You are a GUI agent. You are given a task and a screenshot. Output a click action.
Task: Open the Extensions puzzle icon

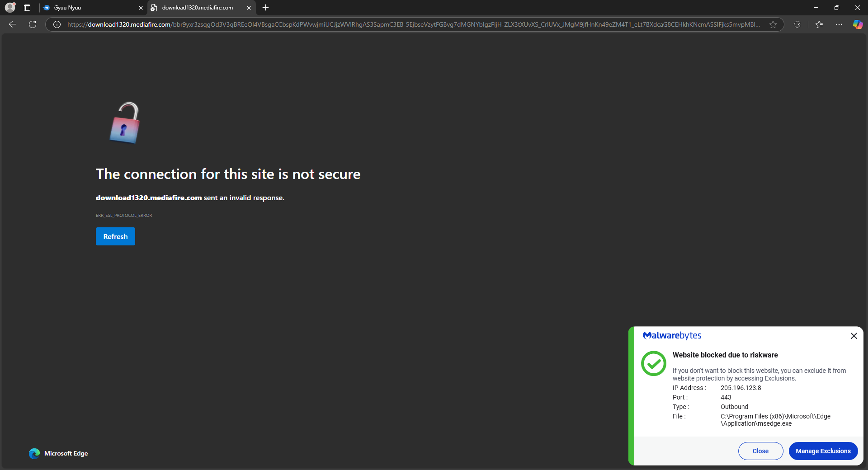pos(797,24)
